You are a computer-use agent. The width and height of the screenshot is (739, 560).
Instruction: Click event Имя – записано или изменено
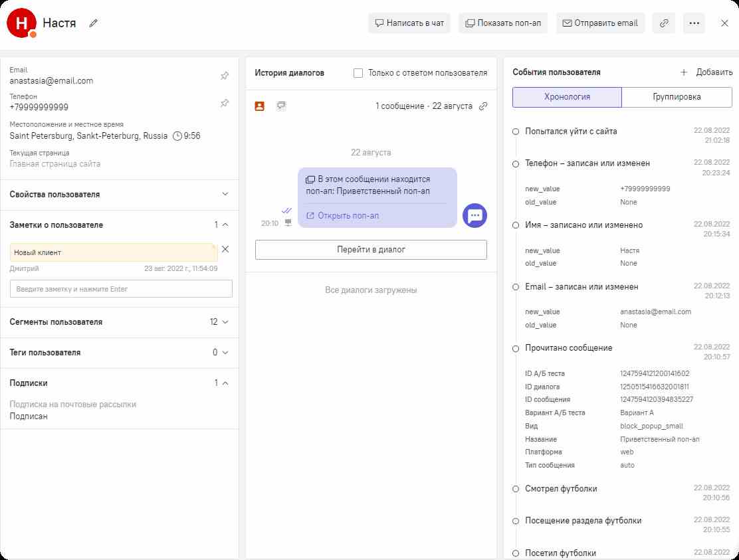point(584,225)
